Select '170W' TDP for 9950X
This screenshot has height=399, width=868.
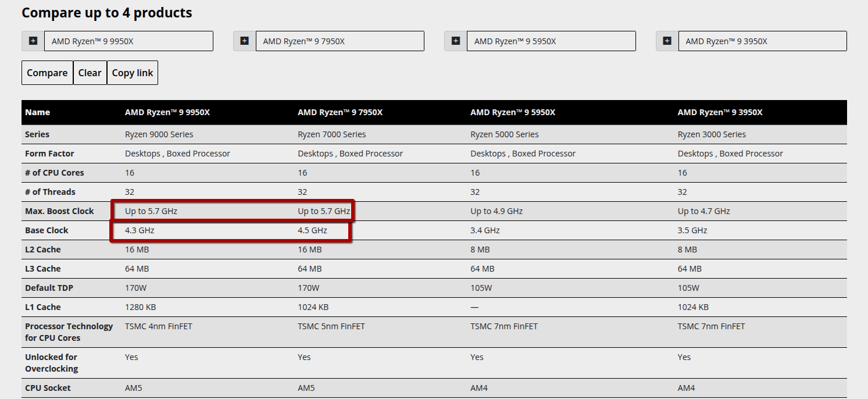[136, 288]
